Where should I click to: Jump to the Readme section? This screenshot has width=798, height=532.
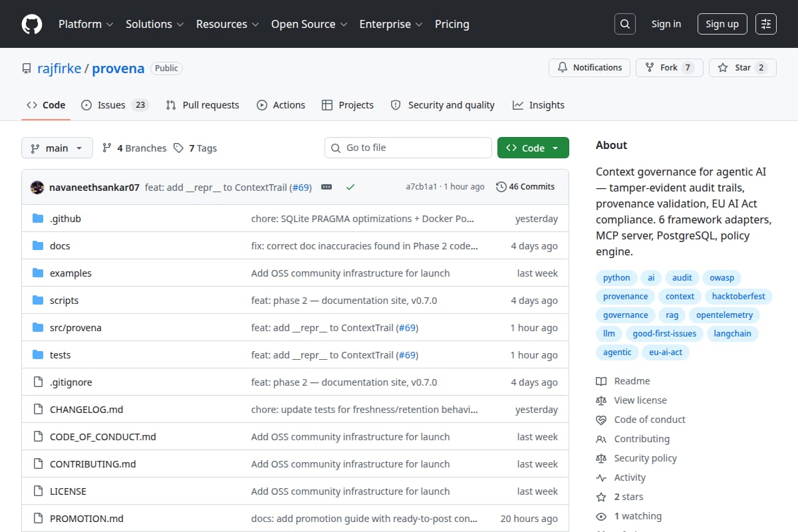(623, 381)
